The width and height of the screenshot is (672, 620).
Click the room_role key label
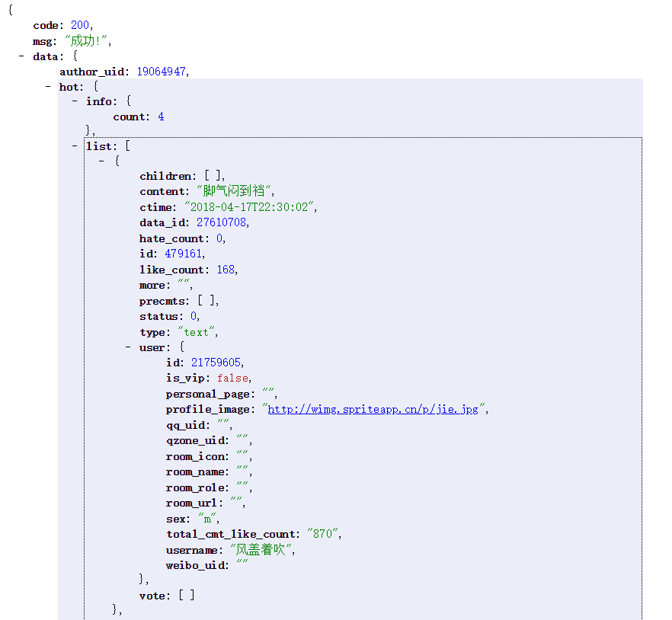coord(195,488)
